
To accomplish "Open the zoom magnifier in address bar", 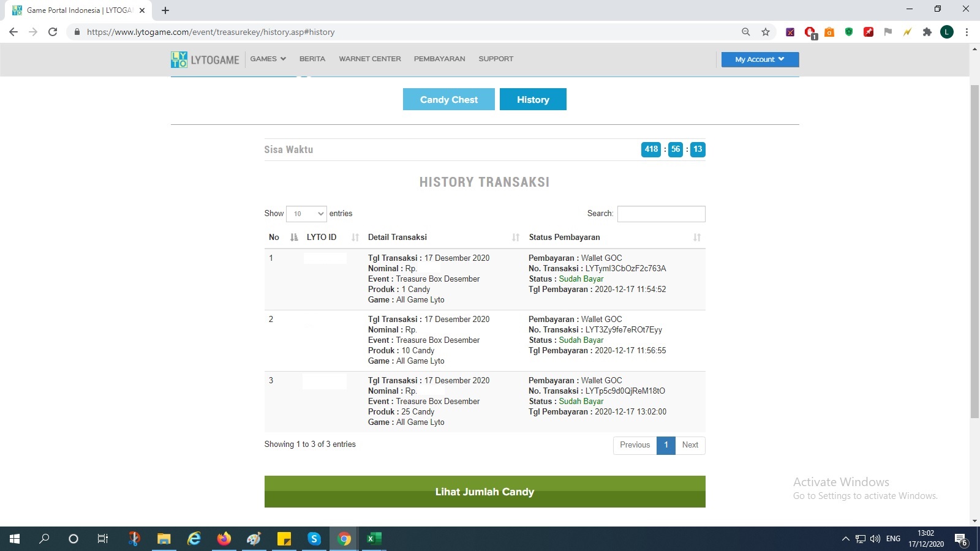I will (745, 32).
